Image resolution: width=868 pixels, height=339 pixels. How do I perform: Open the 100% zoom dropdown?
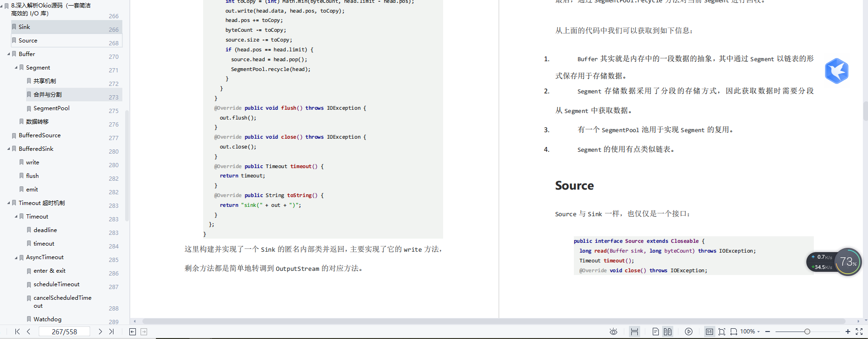tap(750, 332)
